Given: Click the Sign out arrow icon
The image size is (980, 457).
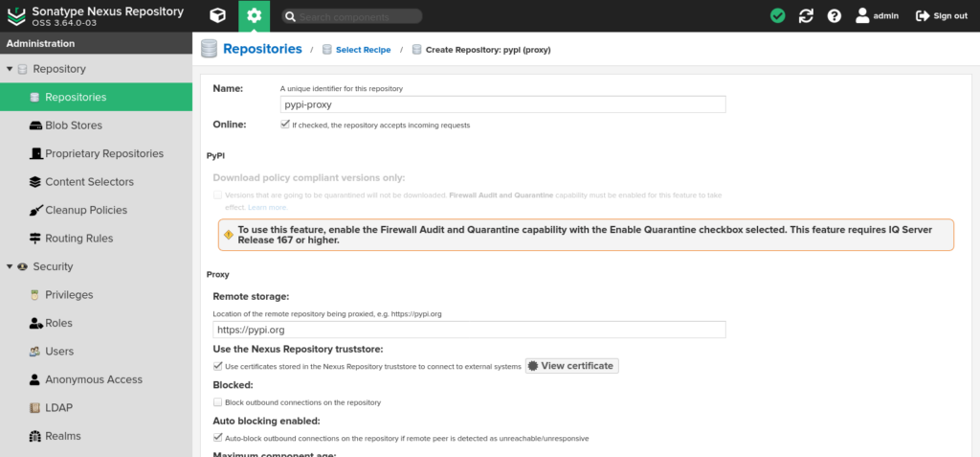Looking at the screenshot, I should [x=922, y=15].
